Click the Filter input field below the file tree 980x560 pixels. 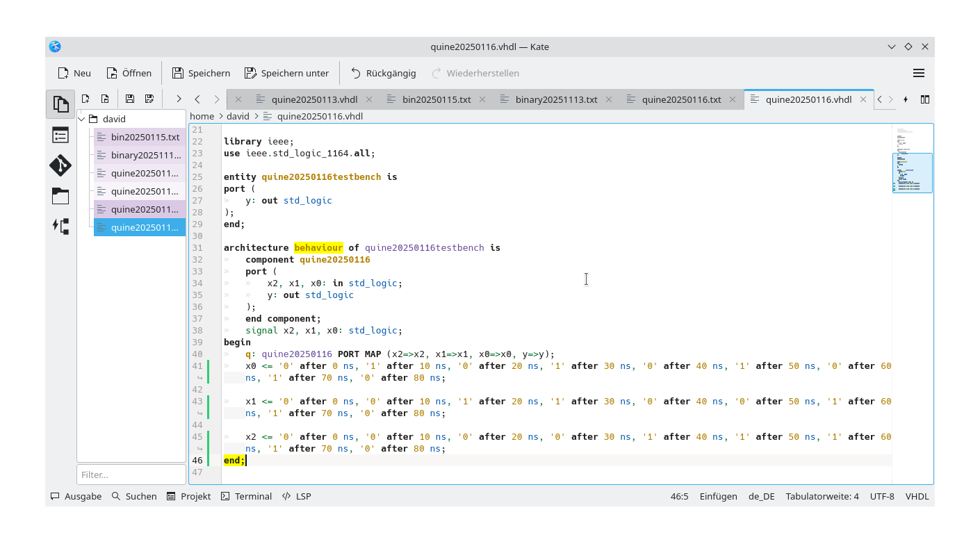tap(131, 475)
